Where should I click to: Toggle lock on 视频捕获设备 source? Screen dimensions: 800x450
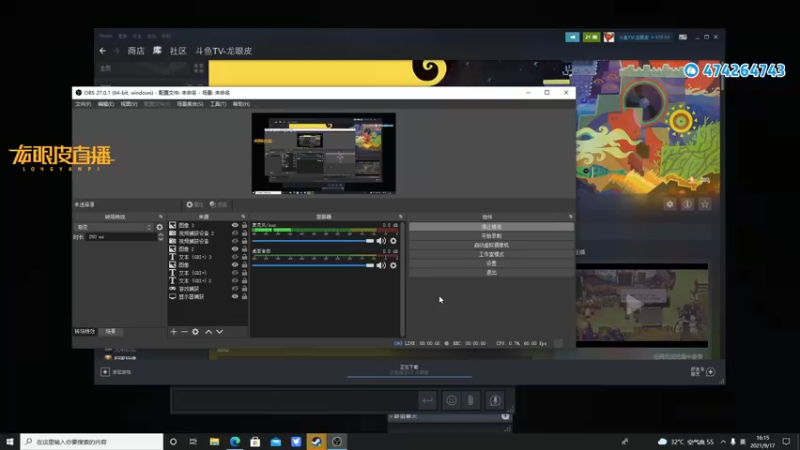point(244,241)
